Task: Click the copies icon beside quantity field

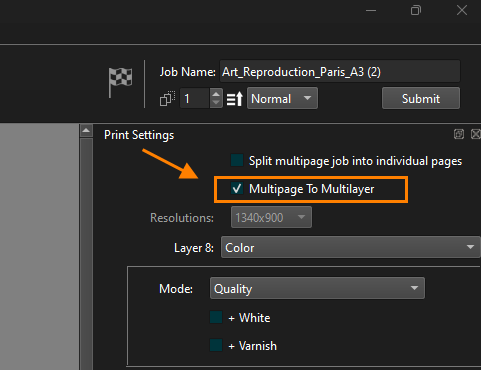Action: pyautogui.click(x=167, y=99)
